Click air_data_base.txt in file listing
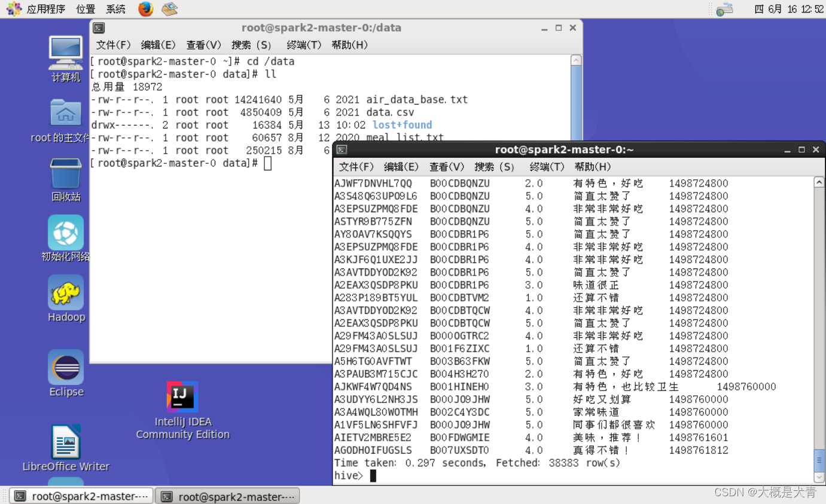 point(417,100)
